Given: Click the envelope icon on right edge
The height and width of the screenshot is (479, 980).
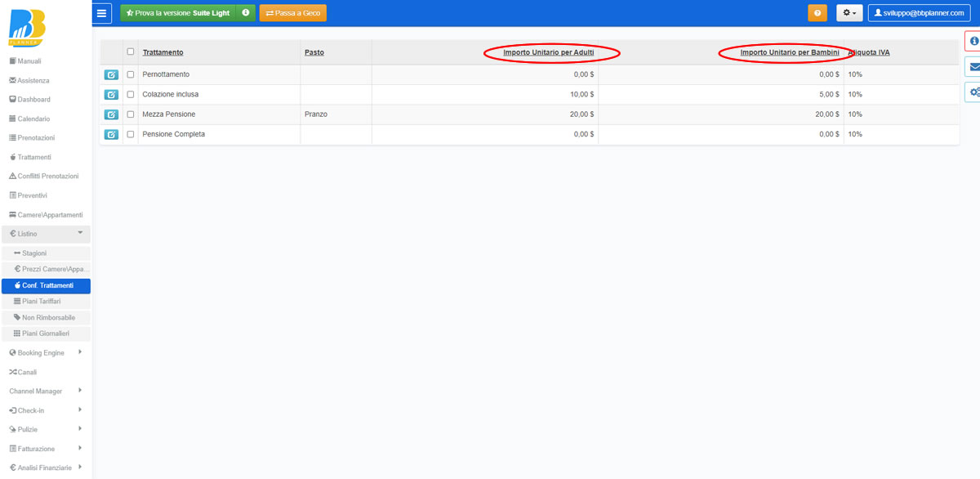Looking at the screenshot, I should coord(973,66).
